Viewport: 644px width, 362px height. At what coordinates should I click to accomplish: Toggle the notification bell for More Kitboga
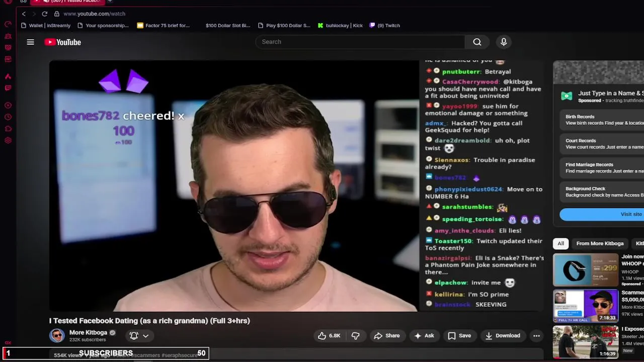click(x=134, y=336)
